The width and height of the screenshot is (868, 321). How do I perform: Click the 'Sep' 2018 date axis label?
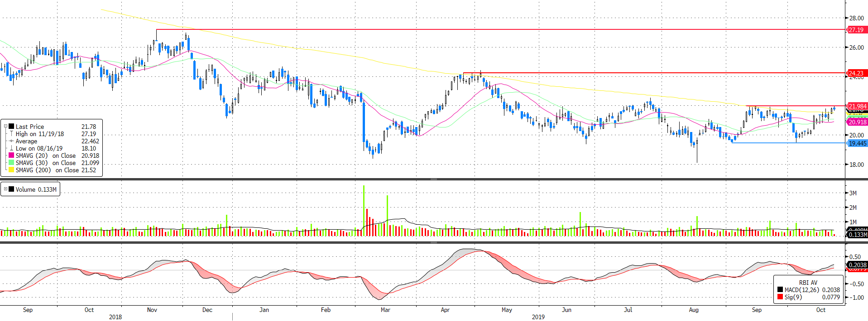pos(28,310)
